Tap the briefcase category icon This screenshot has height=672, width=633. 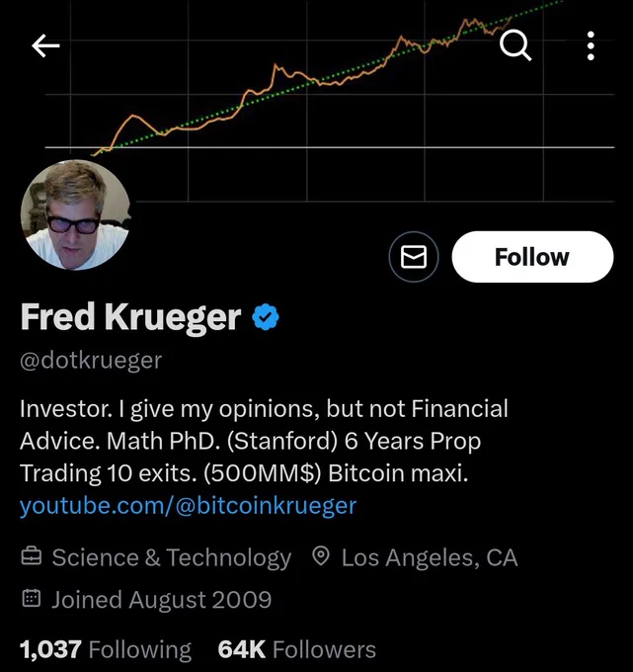pos(32,556)
